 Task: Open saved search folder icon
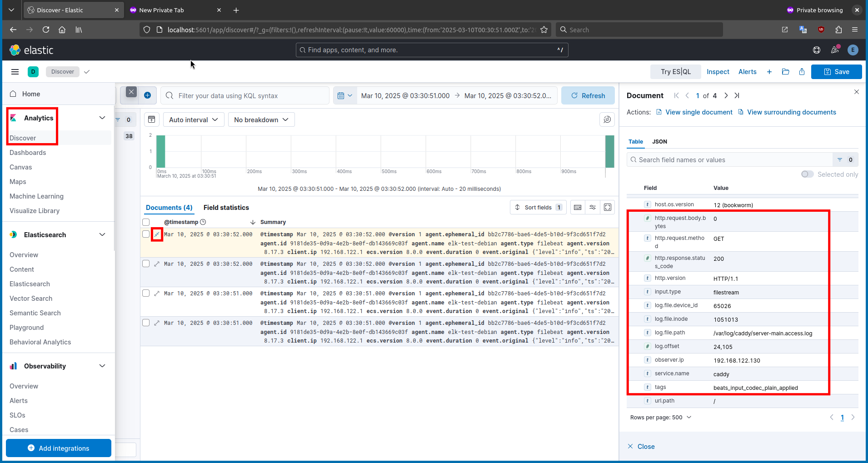point(785,72)
